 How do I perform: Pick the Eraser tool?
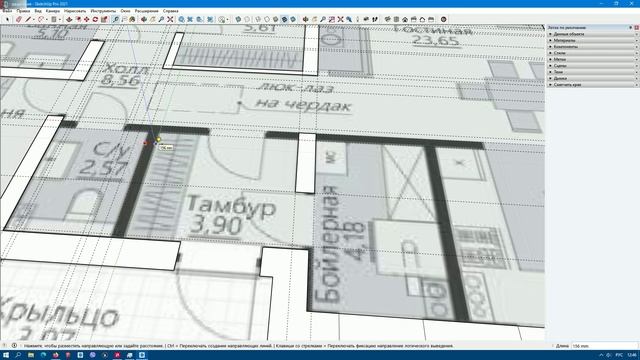click(x=19, y=19)
